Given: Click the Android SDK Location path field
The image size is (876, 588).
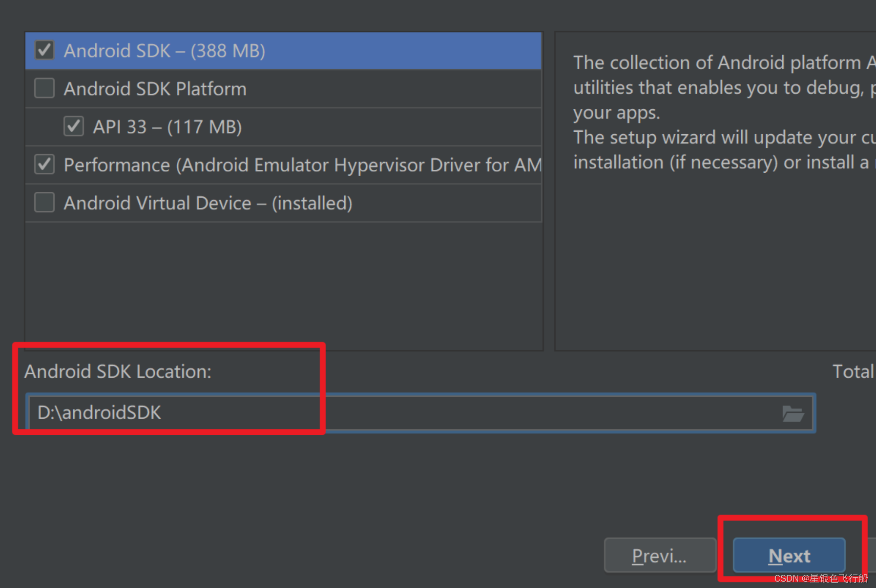Looking at the screenshot, I should click(x=421, y=413).
